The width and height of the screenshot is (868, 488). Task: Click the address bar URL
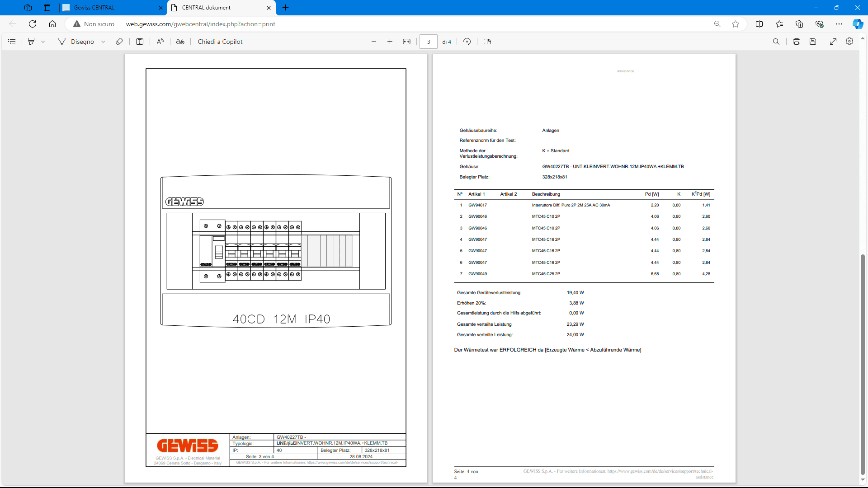click(x=200, y=24)
